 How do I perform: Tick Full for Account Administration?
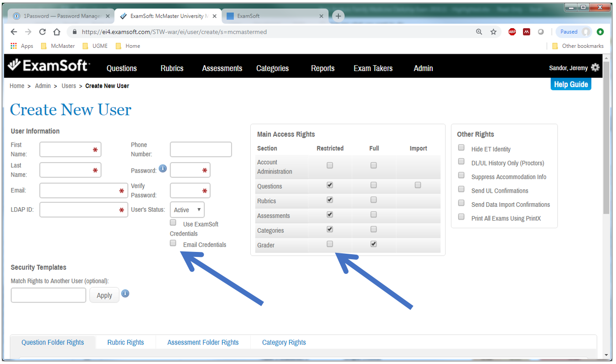tap(373, 165)
